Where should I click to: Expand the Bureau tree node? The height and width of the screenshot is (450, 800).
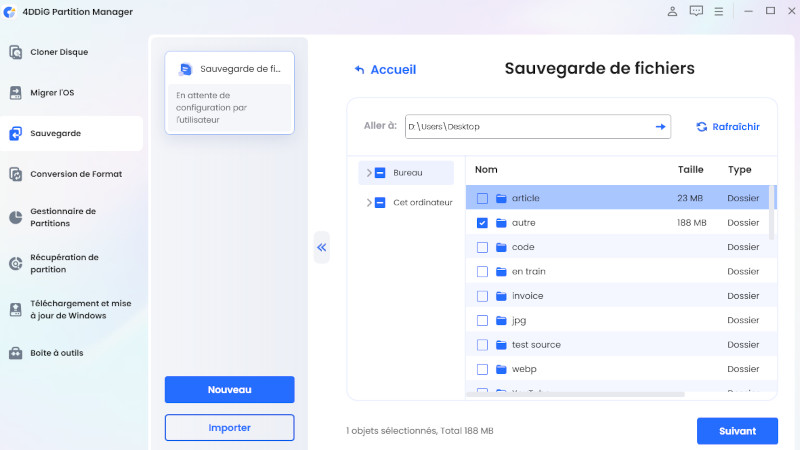(369, 173)
